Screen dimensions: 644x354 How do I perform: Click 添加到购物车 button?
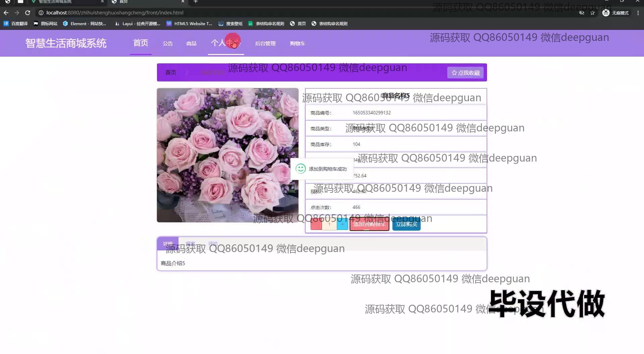[x=369, y=224]
